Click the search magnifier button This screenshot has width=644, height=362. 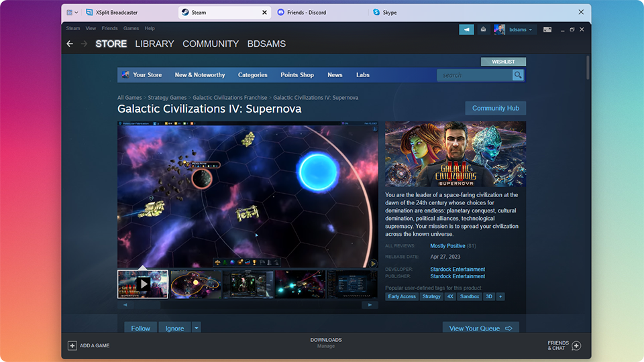pyautogui.click(x=518, y=75)
